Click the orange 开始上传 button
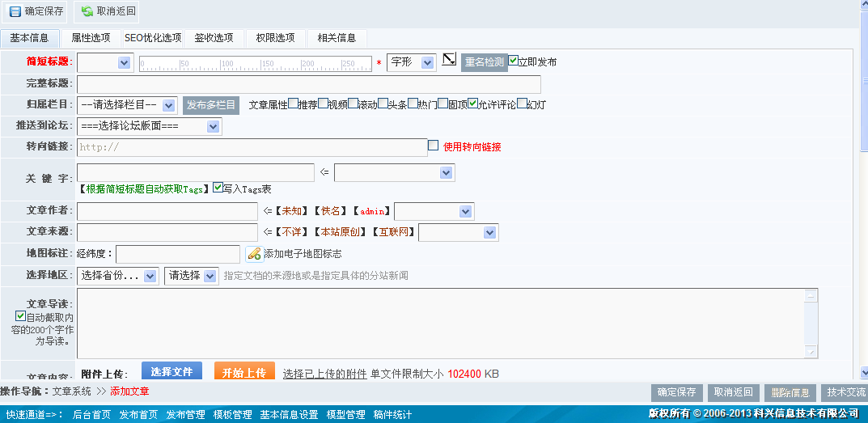868x423 pixels. point(244,371)
